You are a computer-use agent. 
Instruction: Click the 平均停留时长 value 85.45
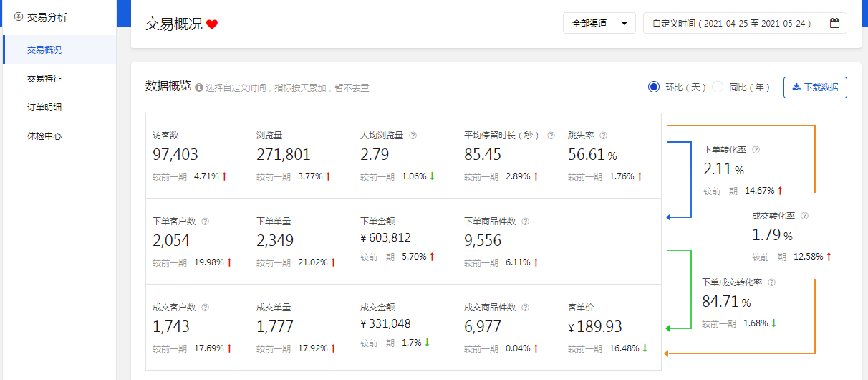483,154
